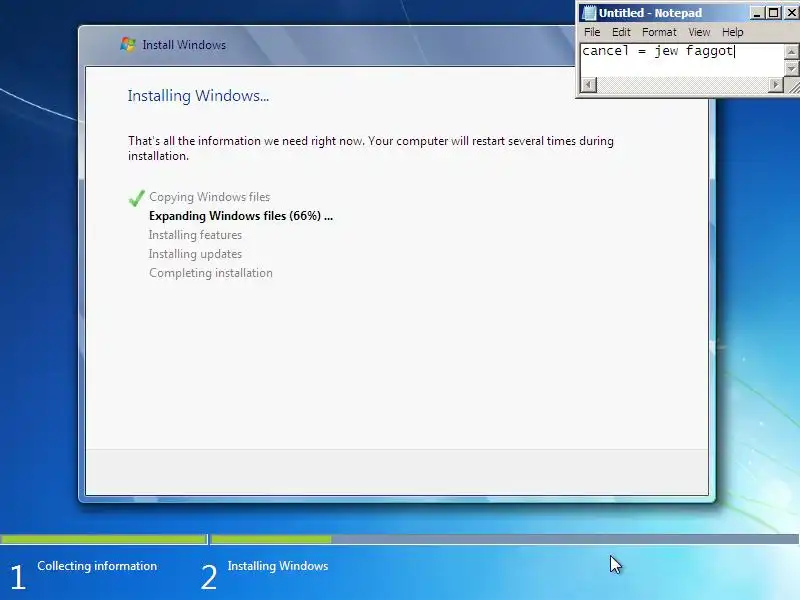The height and width of the screenshot is (600, 800).
Task: Open the Notepad Edit menu
Action: [x=621, y=32]
